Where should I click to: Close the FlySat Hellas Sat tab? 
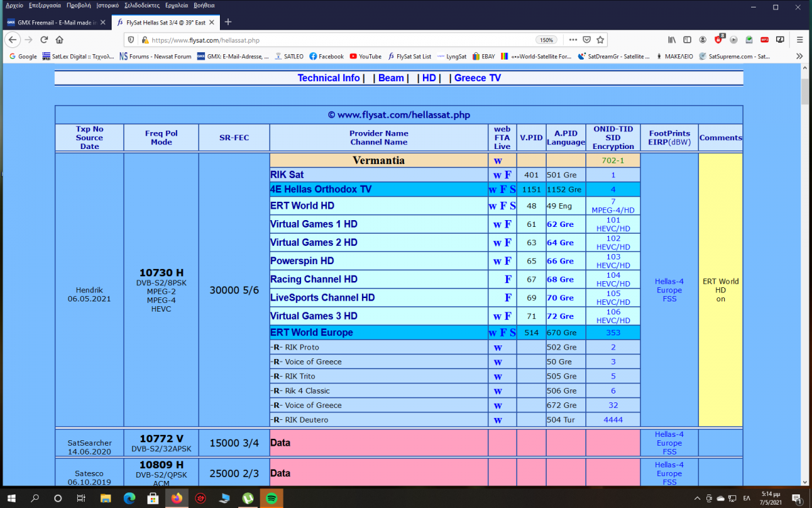(212, 22)
